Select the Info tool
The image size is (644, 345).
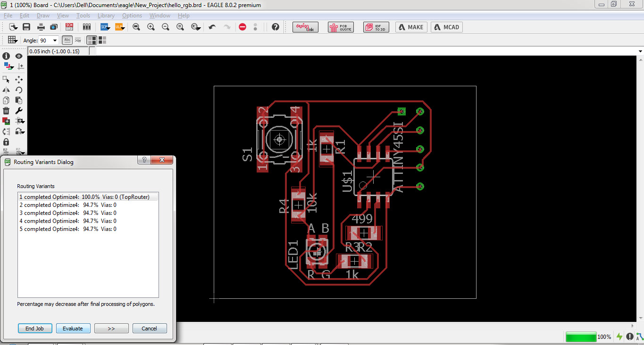click(x=6, y=56)
